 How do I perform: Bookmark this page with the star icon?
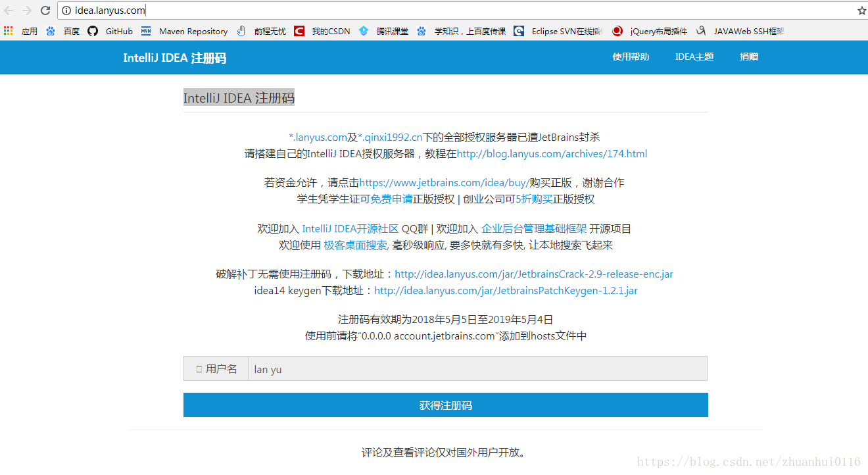[x=861, y=11]
